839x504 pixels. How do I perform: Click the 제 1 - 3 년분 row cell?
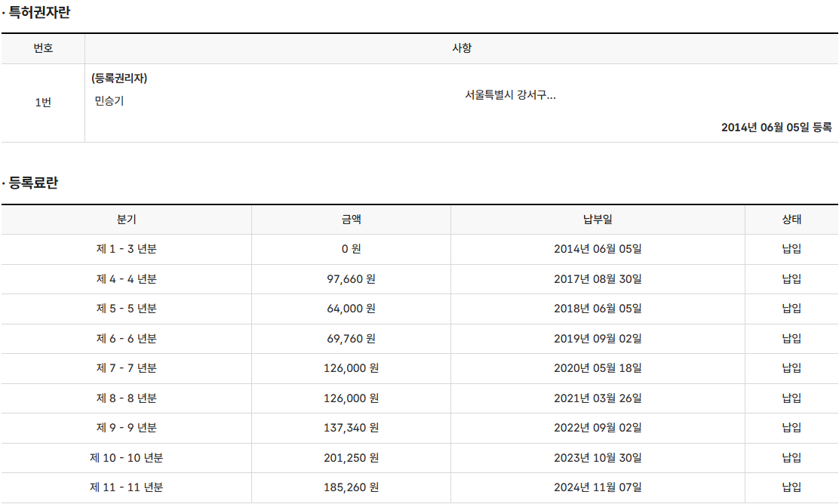[126, 249]
